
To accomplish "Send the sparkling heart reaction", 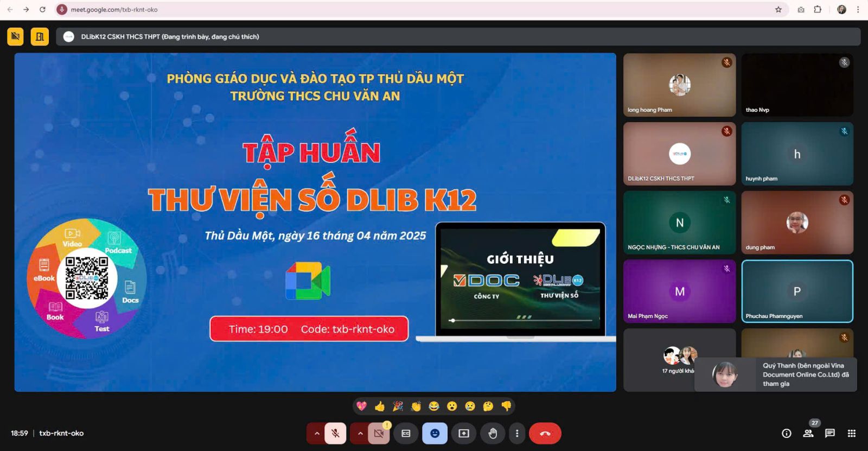I will (x=362, y=406).
